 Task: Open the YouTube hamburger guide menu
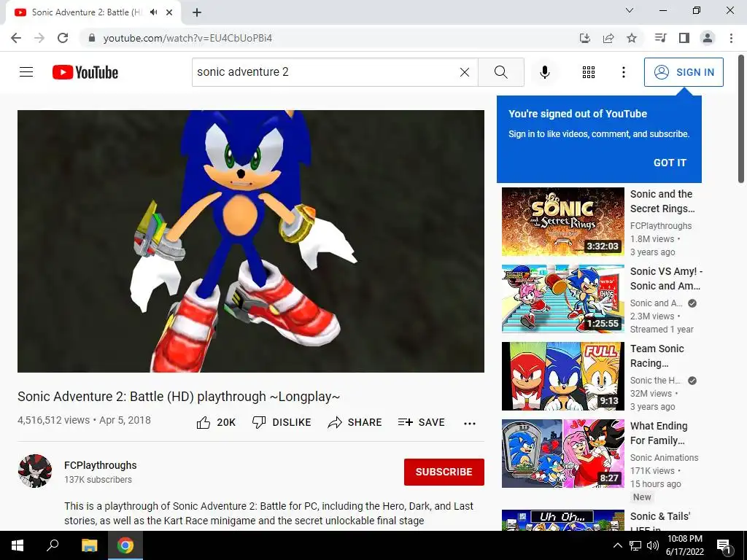pyautogui.click(x=26, y=72)
